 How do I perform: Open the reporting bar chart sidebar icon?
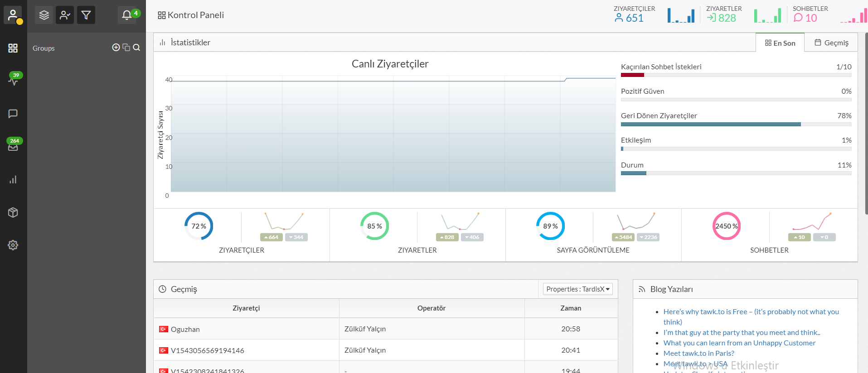13,180
